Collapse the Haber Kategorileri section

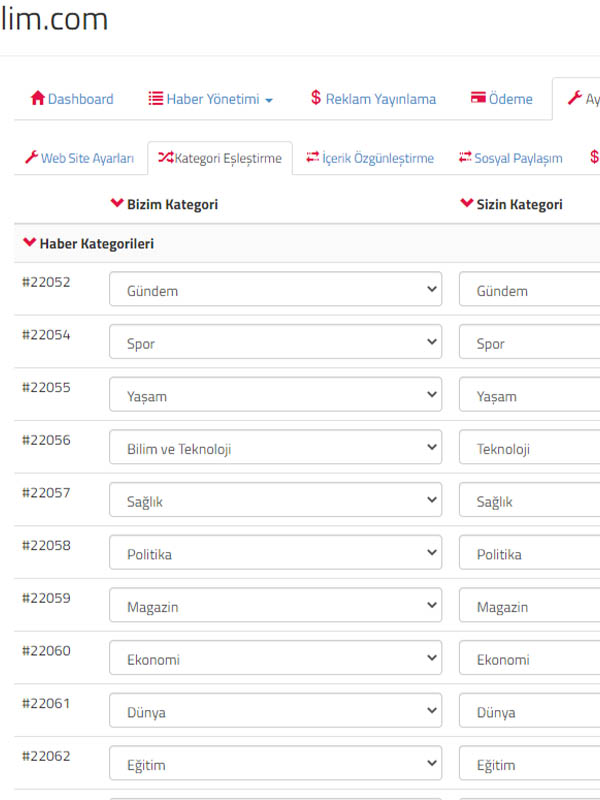[x=30, y=243]
